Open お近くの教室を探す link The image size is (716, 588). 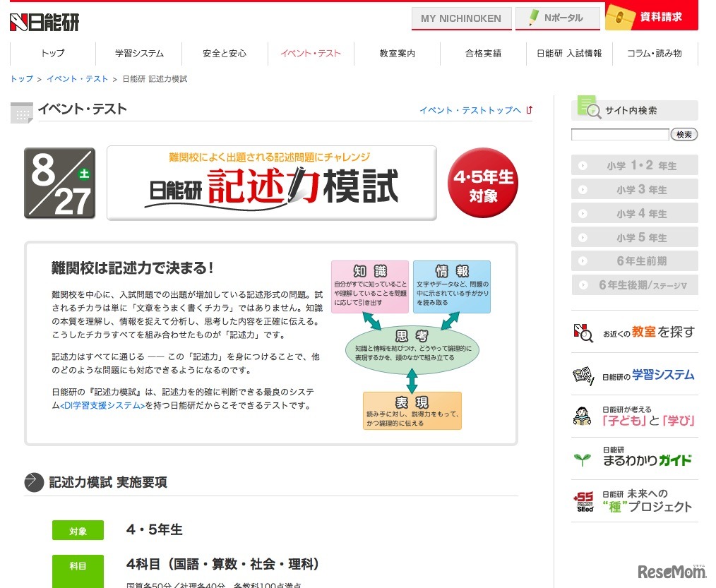[x=649, y=332]
